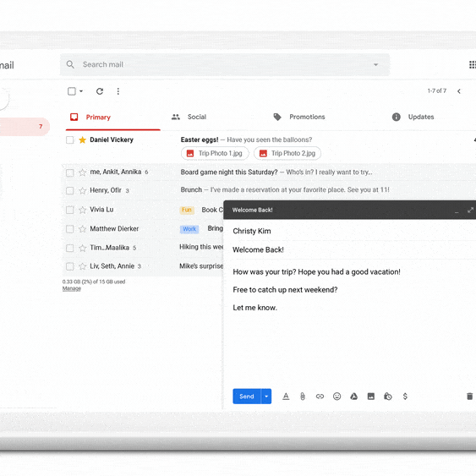Star the Henry, Ofir conversation
Screen dimensions: 476x476
pos(82,190)
